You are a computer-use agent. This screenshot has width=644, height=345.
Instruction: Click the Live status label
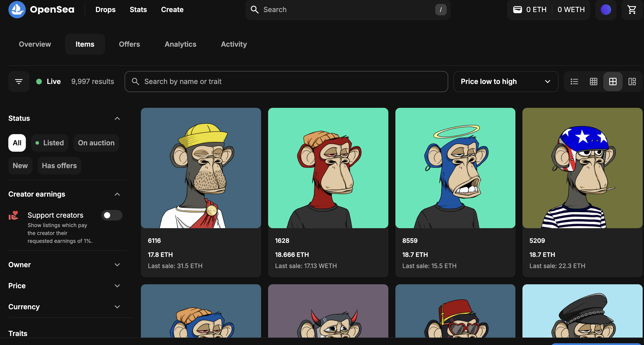(54, 81)
